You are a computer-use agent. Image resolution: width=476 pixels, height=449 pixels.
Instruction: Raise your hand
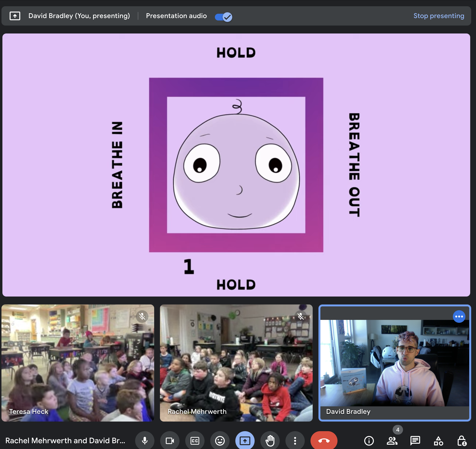click(270, 441)
